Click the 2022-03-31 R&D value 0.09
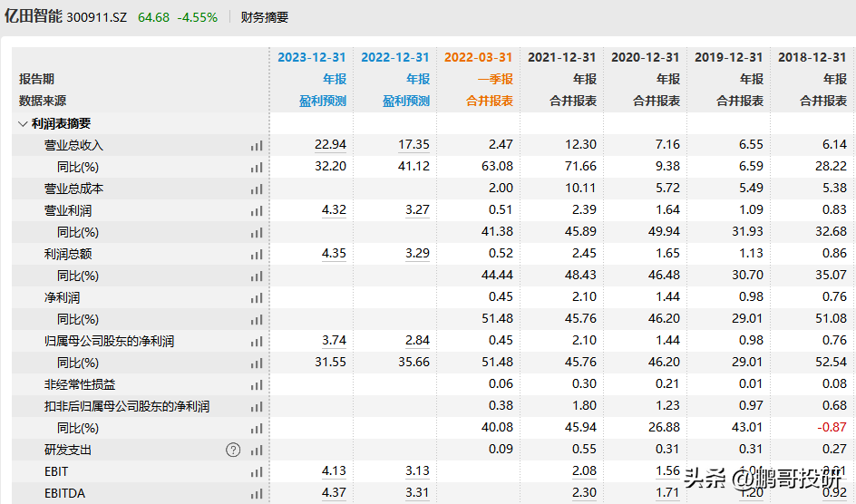The image size is (856, 504). click(501, 450)
